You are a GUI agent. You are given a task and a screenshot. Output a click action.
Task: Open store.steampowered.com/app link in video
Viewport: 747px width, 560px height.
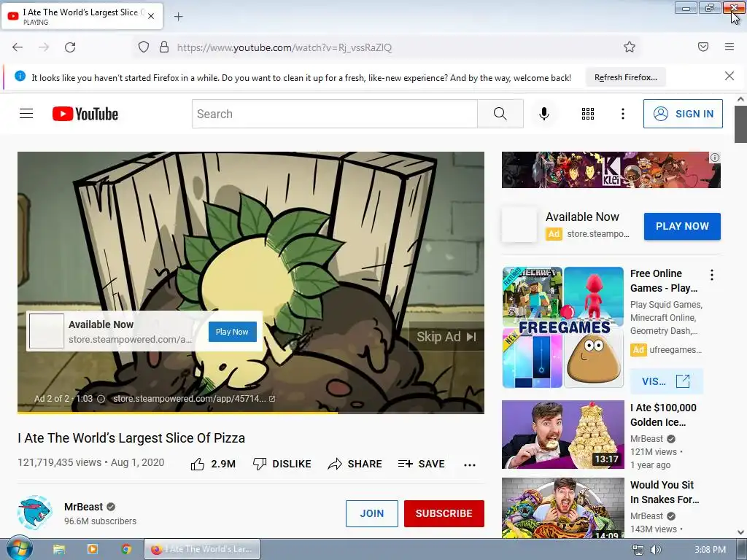pyautogui.click(x=193, y=399)
